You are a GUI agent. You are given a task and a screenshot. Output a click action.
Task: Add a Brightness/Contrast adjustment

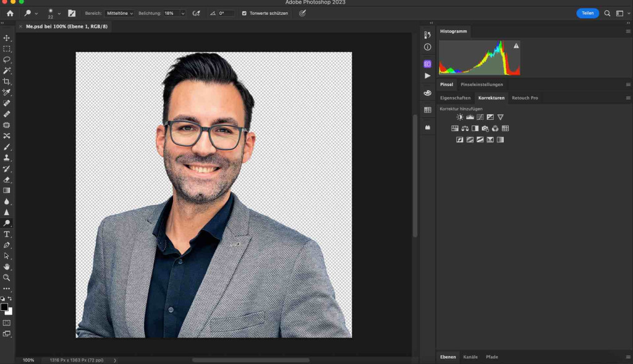(459, 117)
